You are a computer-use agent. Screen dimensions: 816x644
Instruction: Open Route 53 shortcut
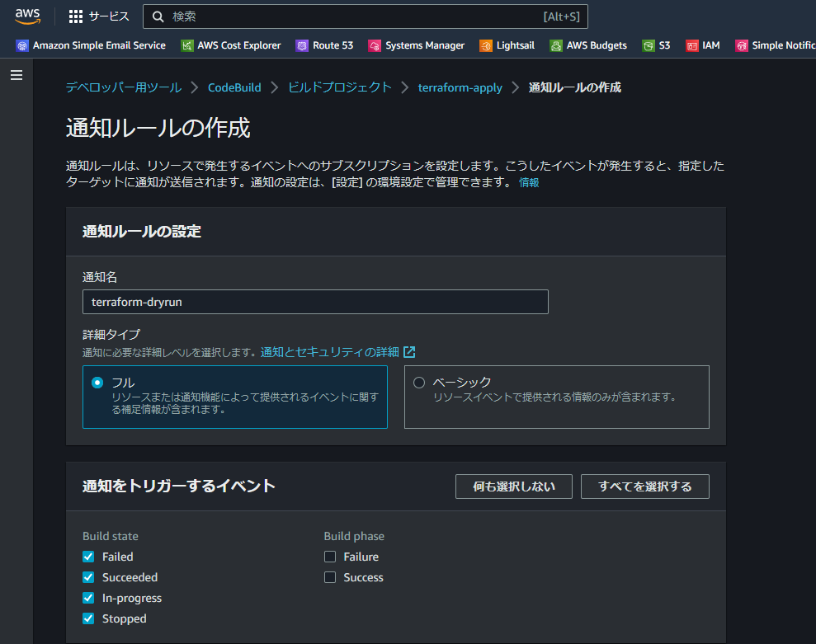[324, 45]
